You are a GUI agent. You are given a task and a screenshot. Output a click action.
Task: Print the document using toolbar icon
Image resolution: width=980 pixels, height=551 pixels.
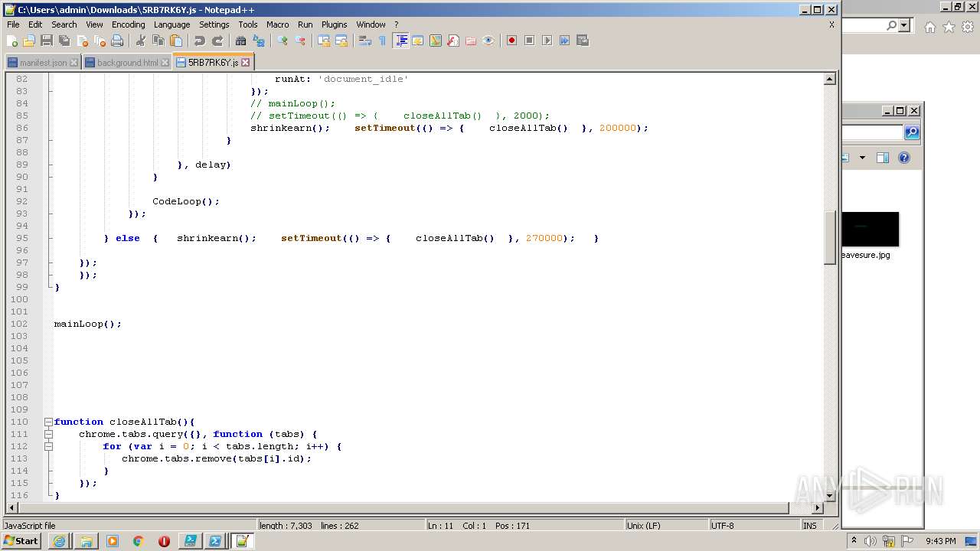click(x=117, y=41)
